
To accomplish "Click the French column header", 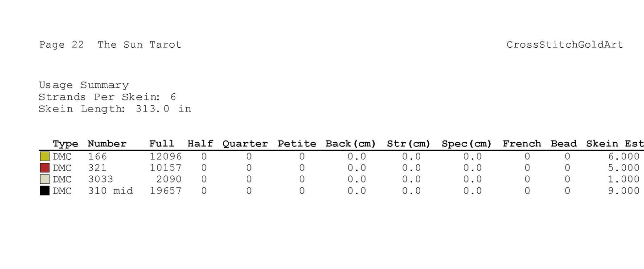I will pos(522,144).
